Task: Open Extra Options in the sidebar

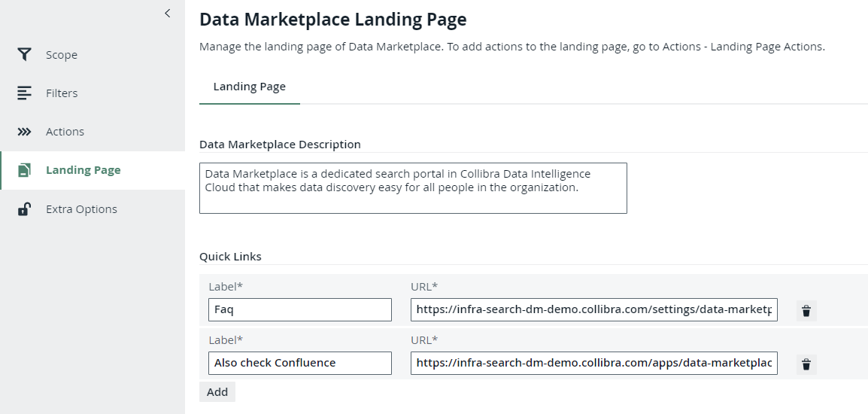Action: [x=81, y=209]
